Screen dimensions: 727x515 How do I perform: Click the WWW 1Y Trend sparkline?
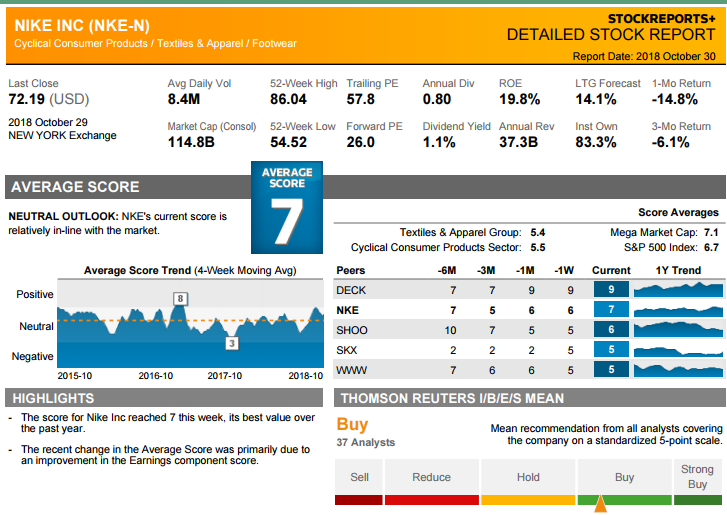pyautogui.click(x=678, y=370)
